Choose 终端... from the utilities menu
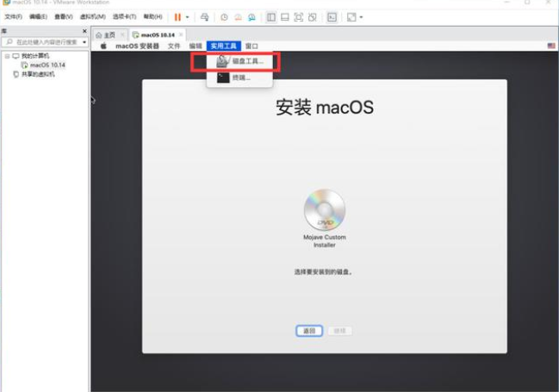 (x=239, y=78)
